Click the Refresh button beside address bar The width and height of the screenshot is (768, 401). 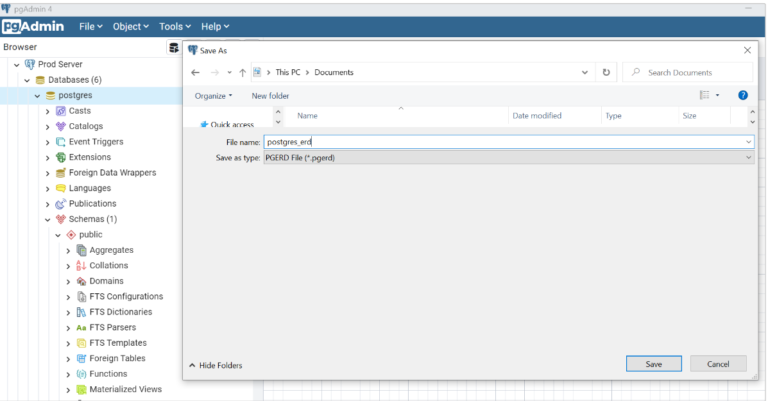(606, 72)
